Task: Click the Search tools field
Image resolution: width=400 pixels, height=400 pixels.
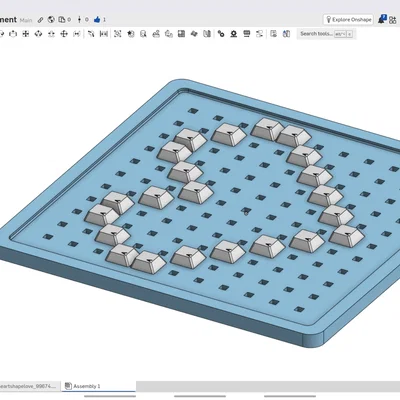Action: tap(326, 34)
